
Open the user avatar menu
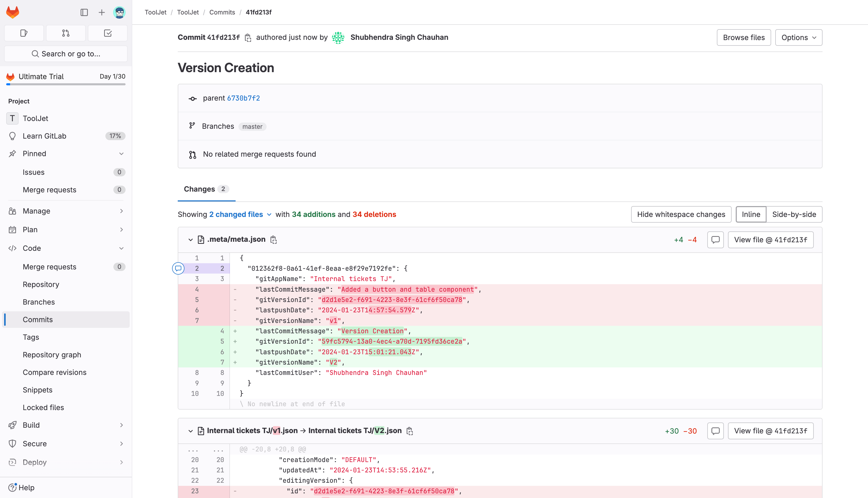(x=119, y=13)
